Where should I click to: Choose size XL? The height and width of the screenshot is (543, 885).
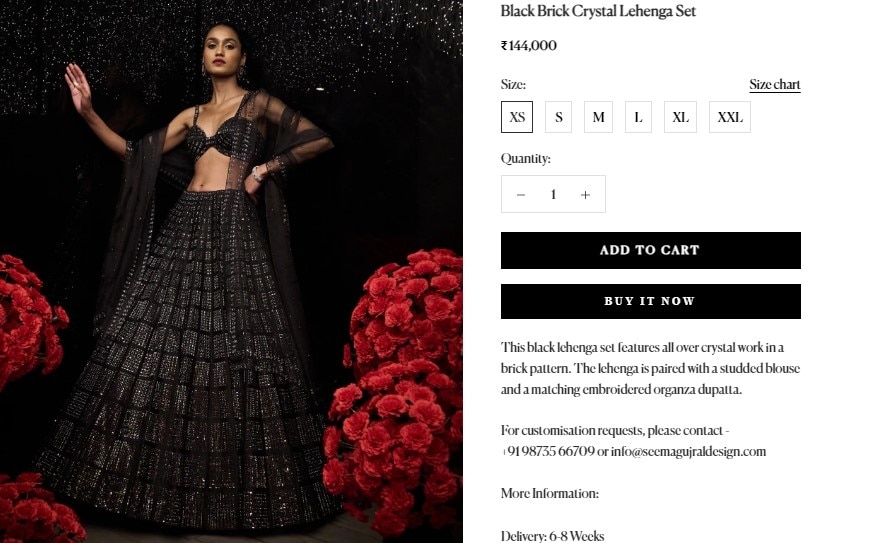coord(680,117)
